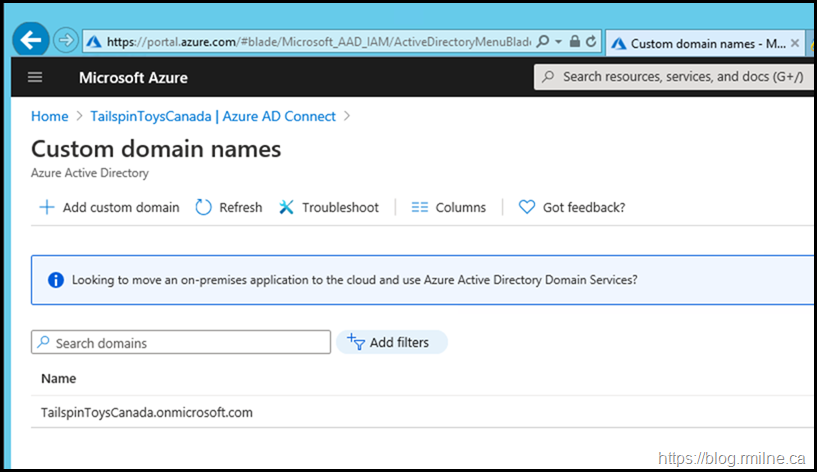Image resolution: width=817 pixels, height=472 pixels.
Task: Open the Troubleshoot tool
Action: point(329,207)
